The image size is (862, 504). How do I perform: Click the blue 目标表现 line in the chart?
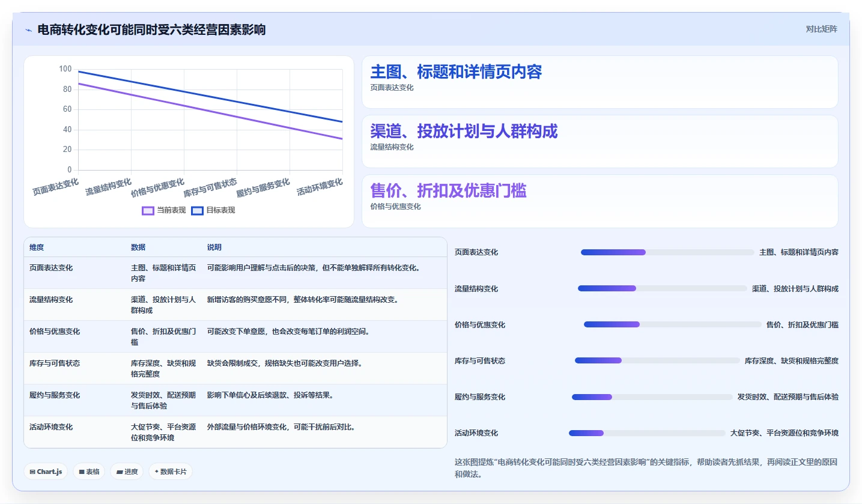210,97
